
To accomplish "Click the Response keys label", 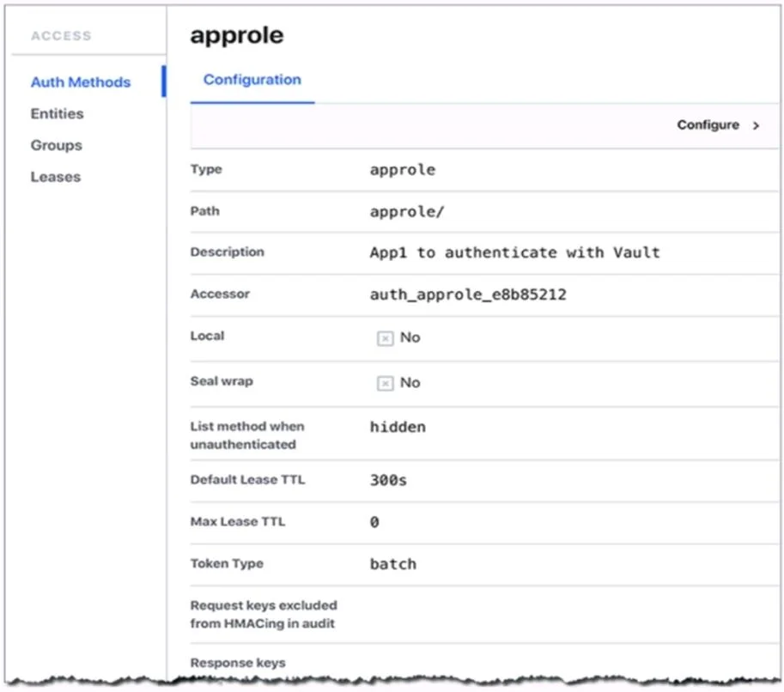I will pos(238,663).
